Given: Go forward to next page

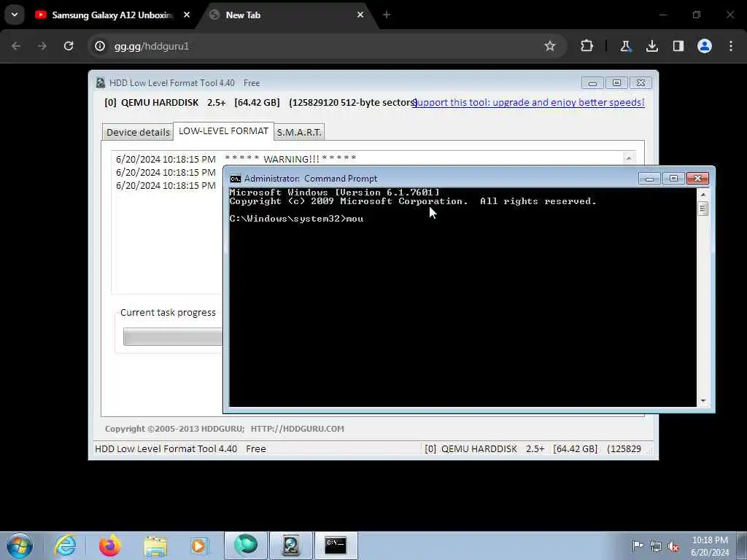Looking at the screenshot, I should [42, 46].
